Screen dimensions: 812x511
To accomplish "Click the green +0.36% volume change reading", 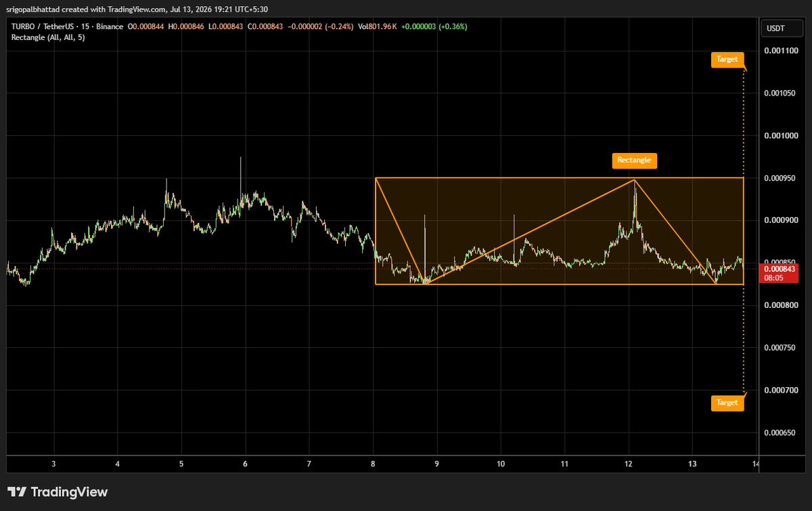I will point(453,26).
